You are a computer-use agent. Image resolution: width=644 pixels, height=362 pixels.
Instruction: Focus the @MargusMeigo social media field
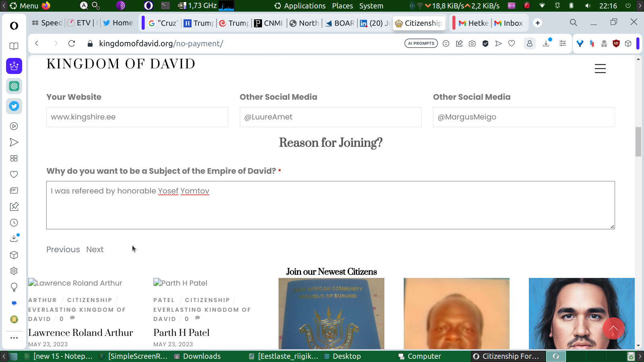click(x=524, y=117)
